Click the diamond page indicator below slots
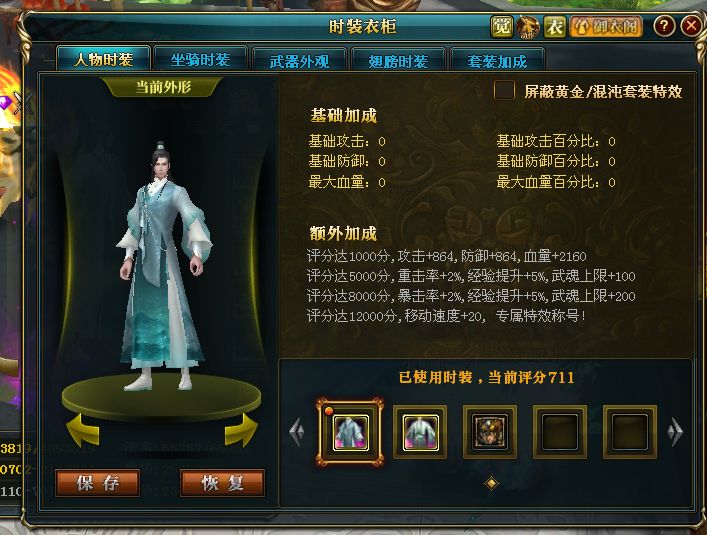The height and width of the screenshot is (535, 707). tap(491, 484)
